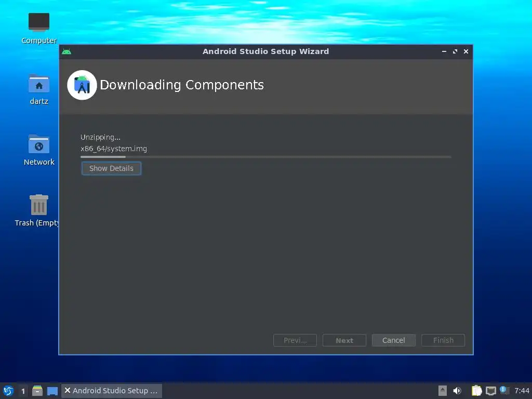532x399 pixels.
Task: Click the 'Downloading Components' heading
Action: pyautogui.click(x=182, y=85)
